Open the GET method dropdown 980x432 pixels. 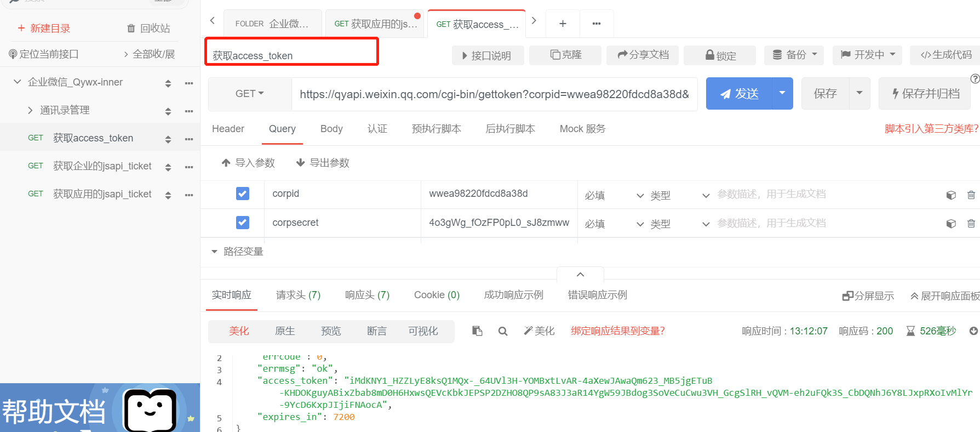(250, 94)
